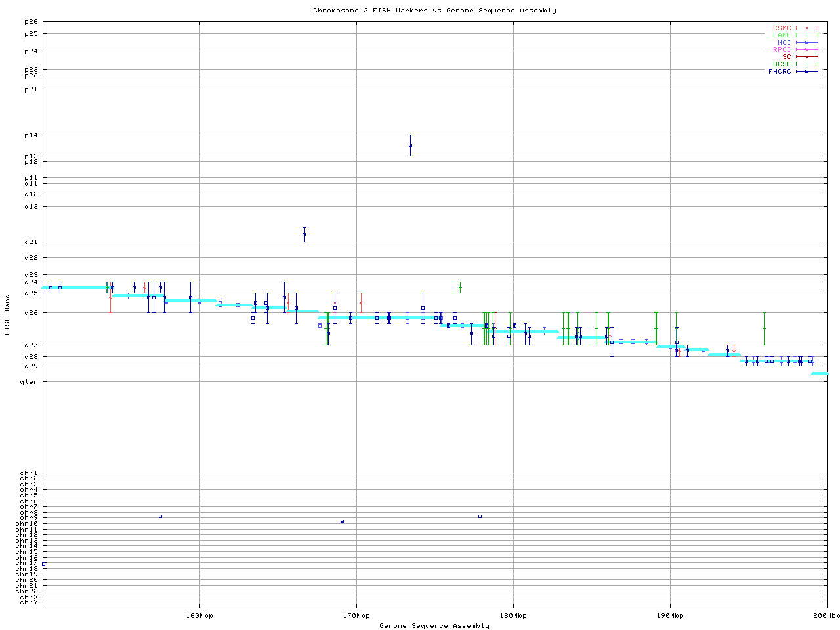Click the FISH Band y-axis label
This screenshot has width=840, height=630.
click(x=7, y=314)
